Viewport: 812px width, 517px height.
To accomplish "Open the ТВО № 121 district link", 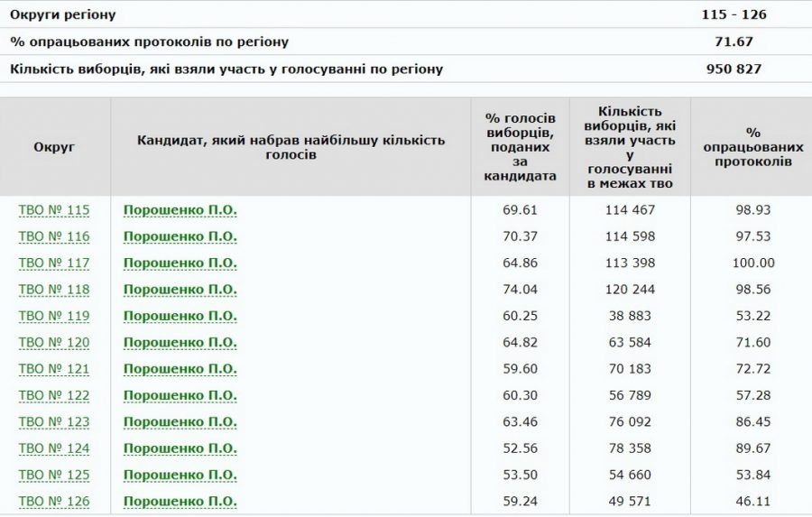I will (x=54, y=369).
